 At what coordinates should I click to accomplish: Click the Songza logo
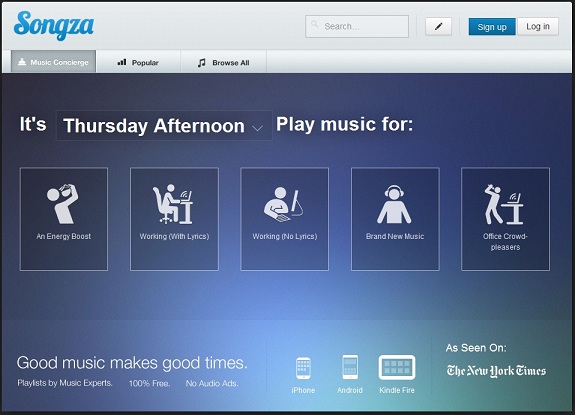tap(54, 25)
